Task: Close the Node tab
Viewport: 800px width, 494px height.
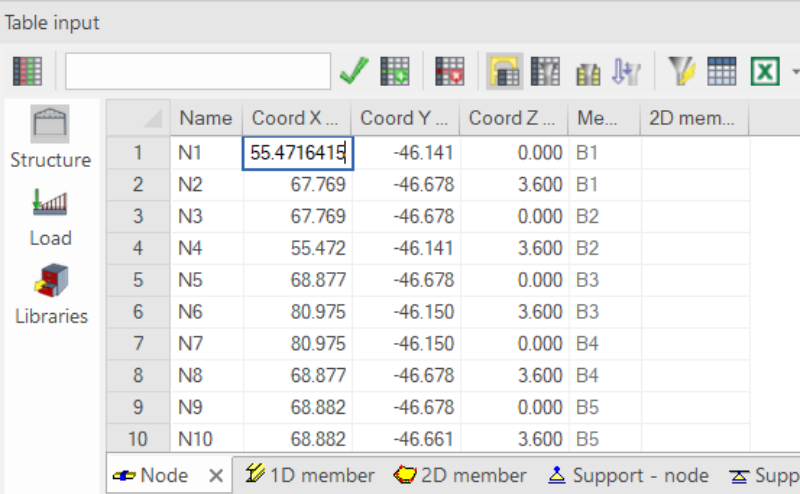Action: coord(215,476)
